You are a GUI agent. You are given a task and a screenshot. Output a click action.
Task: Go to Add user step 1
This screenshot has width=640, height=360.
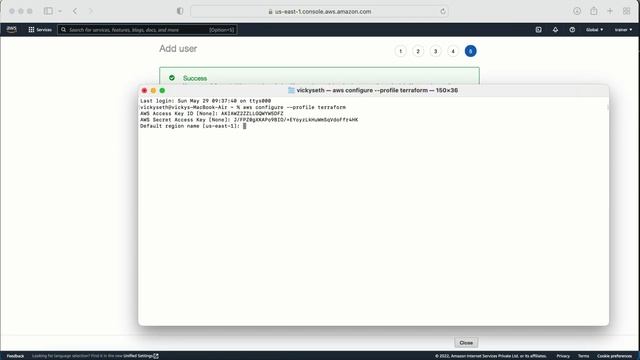click(400, 51)
